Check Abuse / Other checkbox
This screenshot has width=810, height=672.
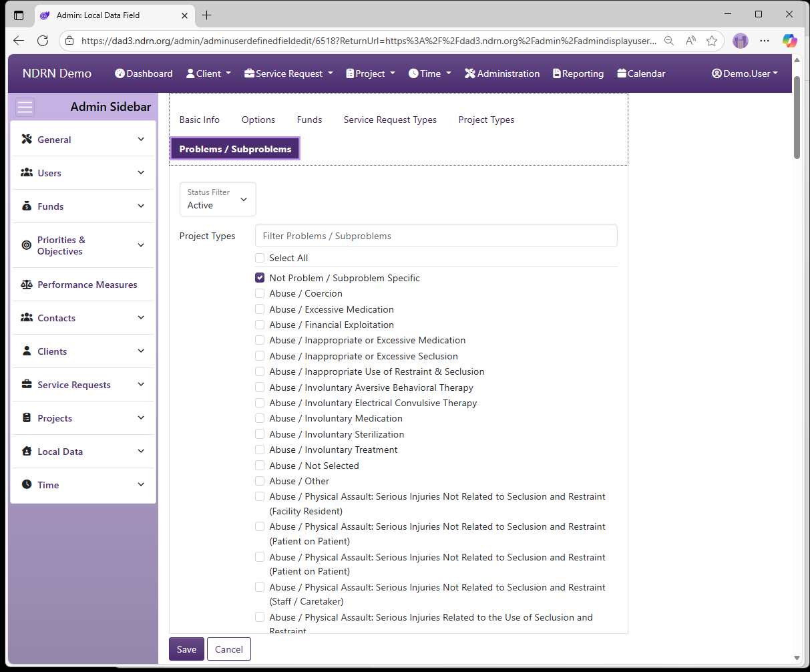pos(260,481)
